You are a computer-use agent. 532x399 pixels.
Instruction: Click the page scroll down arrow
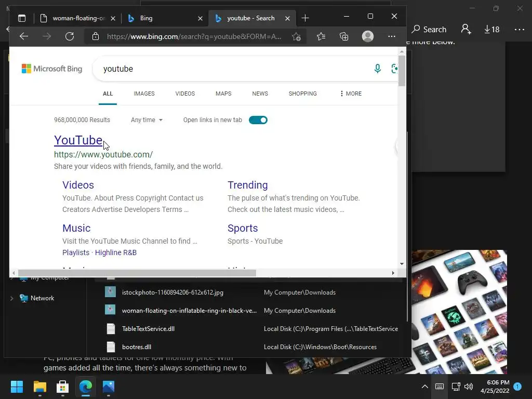(402, 263)
